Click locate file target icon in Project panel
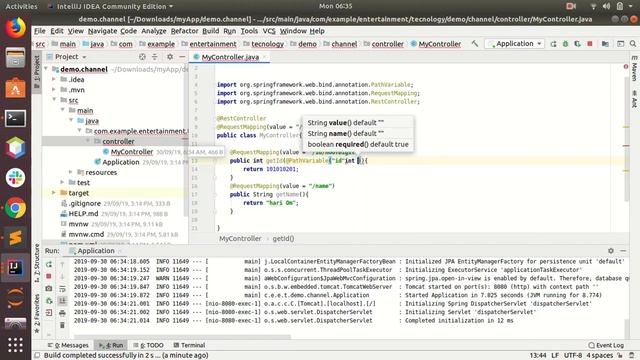 142,57
